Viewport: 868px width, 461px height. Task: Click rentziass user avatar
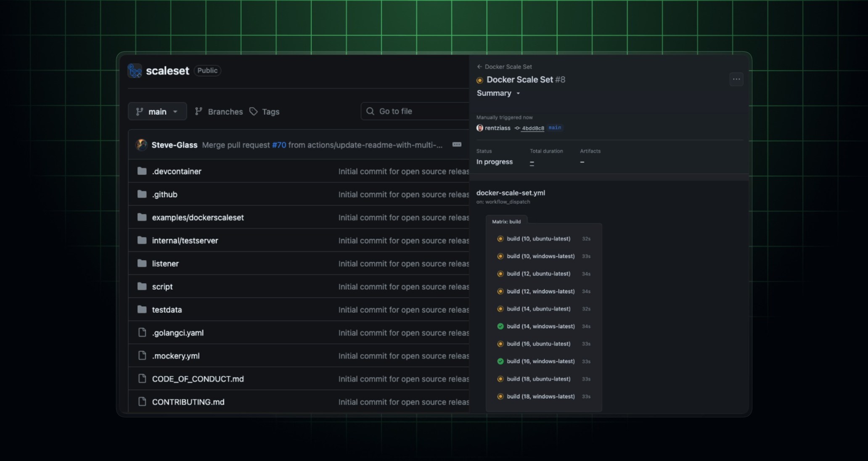click(x=479, y=128)
